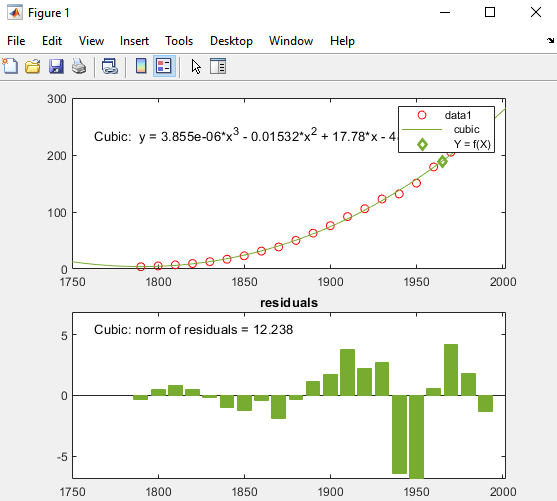Open the Insert menu
Viewport: 557px width, 501px height.
134,41
